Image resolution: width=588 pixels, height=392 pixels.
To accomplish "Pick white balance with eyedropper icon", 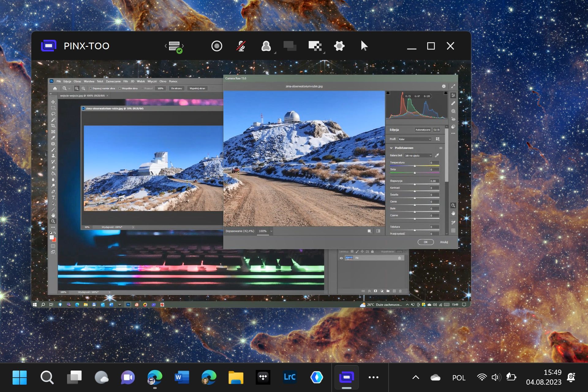I will coord(437,156).
